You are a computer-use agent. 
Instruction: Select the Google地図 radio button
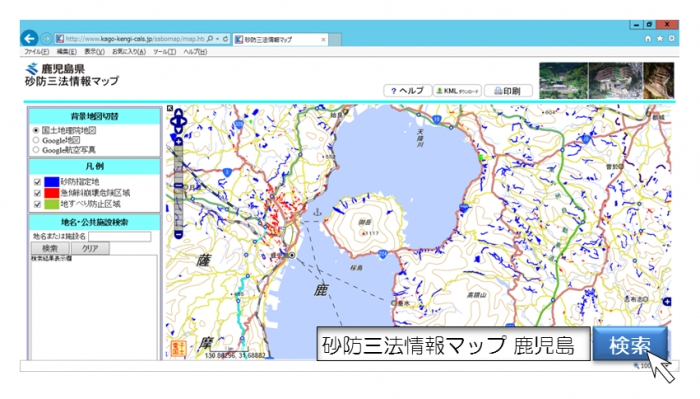(36, 140)
